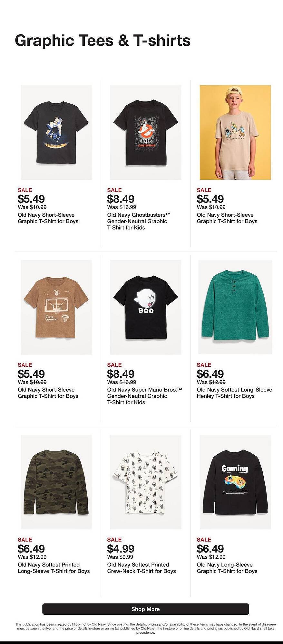
Task: Select the black Gaming long-sleeve image
Action: tap(235, 482)
